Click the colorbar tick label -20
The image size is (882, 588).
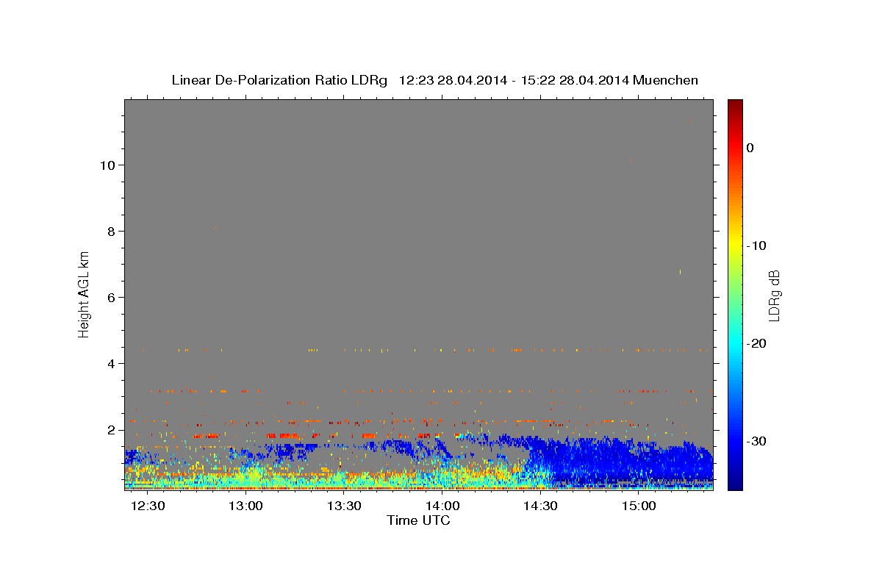point(757,343)
